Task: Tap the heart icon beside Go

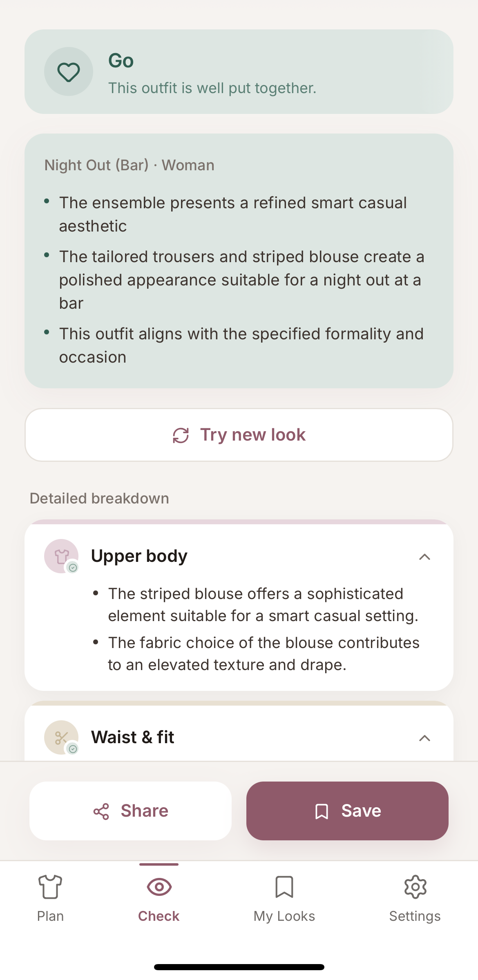Action: 69,72
